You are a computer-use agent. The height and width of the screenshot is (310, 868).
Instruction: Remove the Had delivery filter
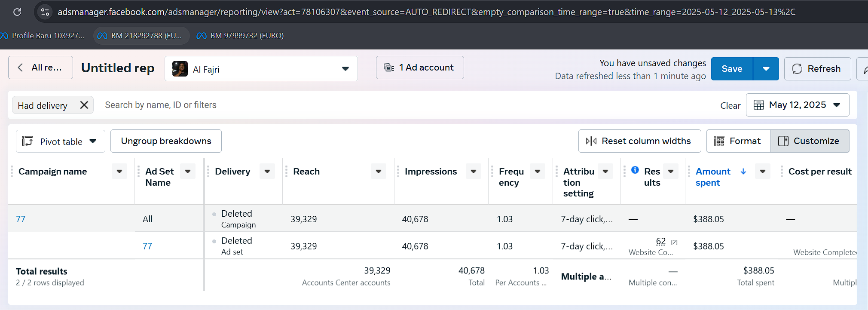pyautogui.click(x=84, y=105)
